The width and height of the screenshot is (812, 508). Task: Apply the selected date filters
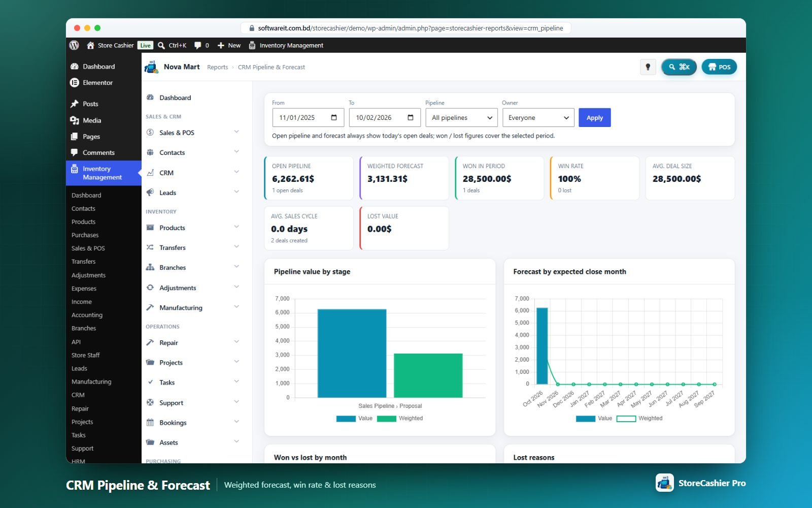[x=595, y=117]
